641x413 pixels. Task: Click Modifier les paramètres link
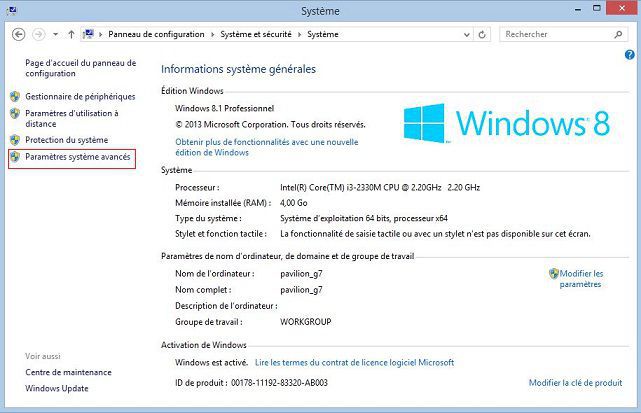click(x=581, y=279)
